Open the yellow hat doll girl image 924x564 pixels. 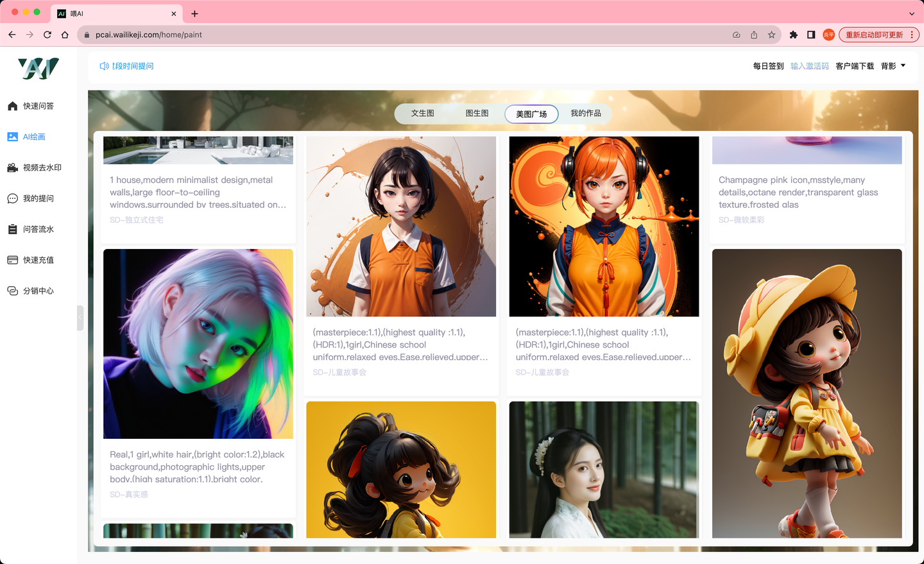[807, 393]
